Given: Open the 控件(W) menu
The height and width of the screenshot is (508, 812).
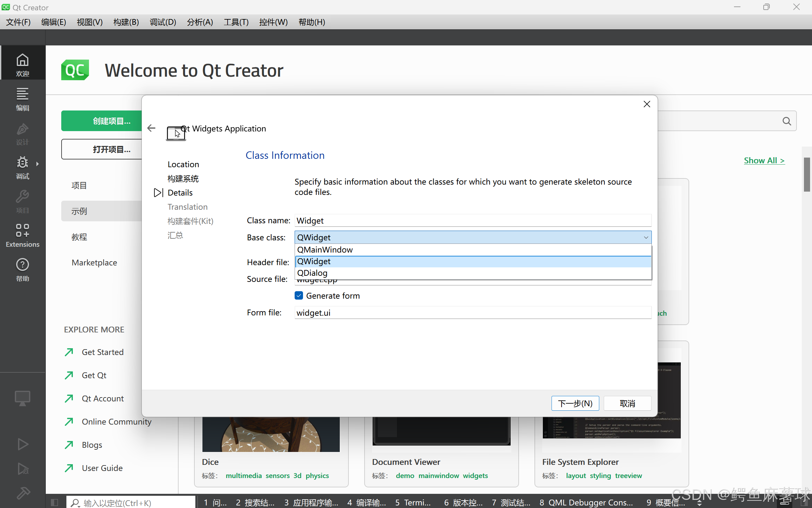Looking at the screenshot, I should click(273, 22).
